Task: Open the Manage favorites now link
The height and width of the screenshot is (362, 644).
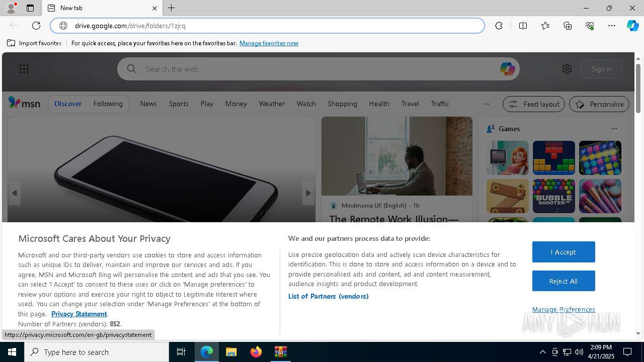Action: point(269,43)
